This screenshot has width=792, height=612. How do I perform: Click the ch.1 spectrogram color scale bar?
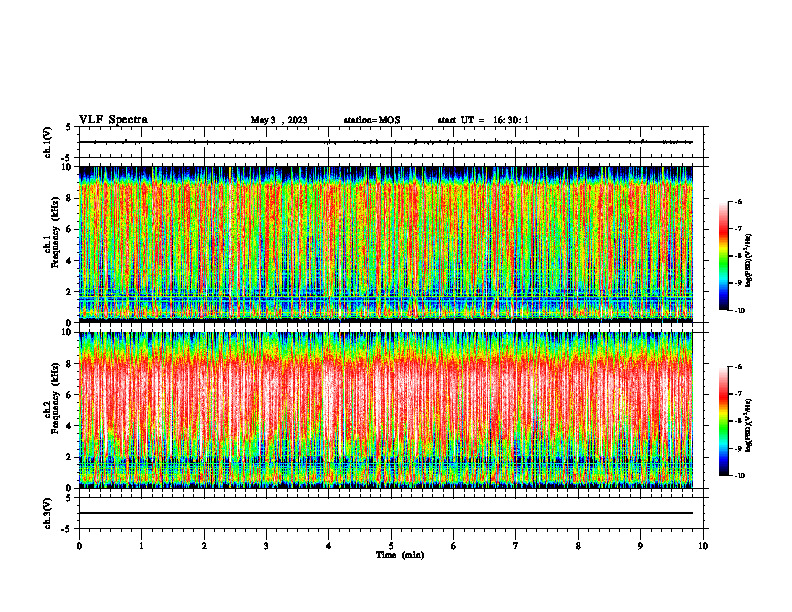(x=723, y=256)
